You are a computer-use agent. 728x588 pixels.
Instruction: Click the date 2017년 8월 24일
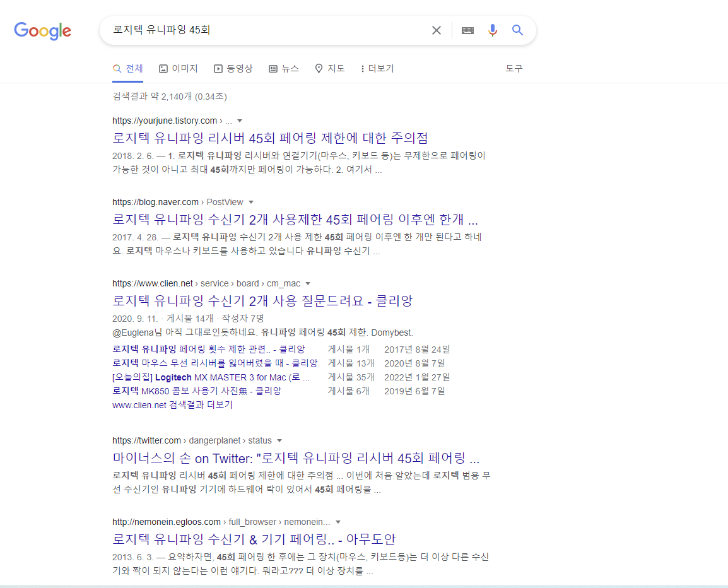[x=417, y=350]
